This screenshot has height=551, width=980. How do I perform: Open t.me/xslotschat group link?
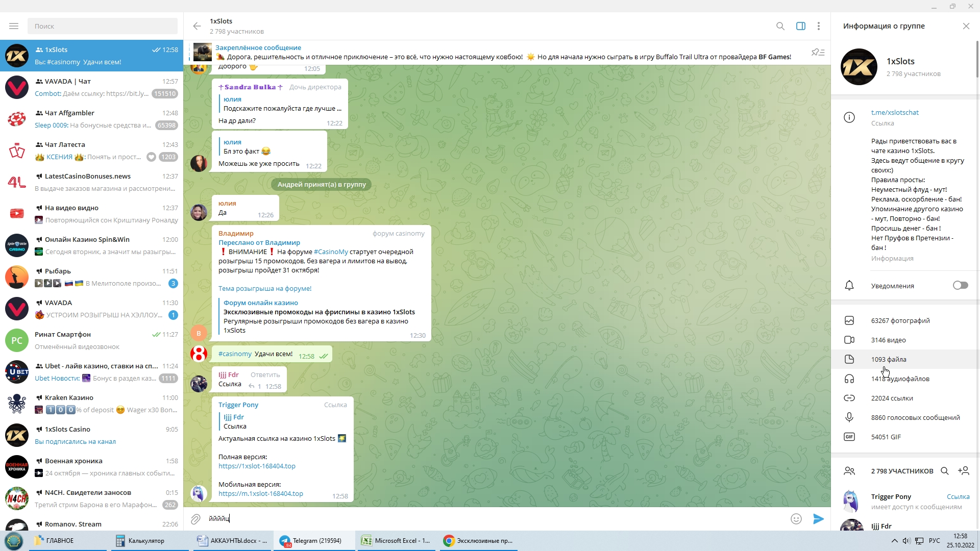pyautogui.click(x=895, y=112)
